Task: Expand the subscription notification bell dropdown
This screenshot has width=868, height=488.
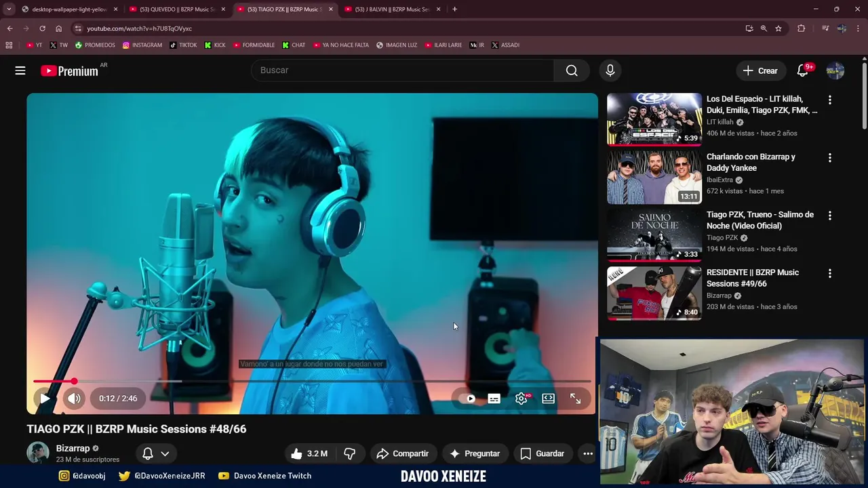Action: click(x=155, y=453)
